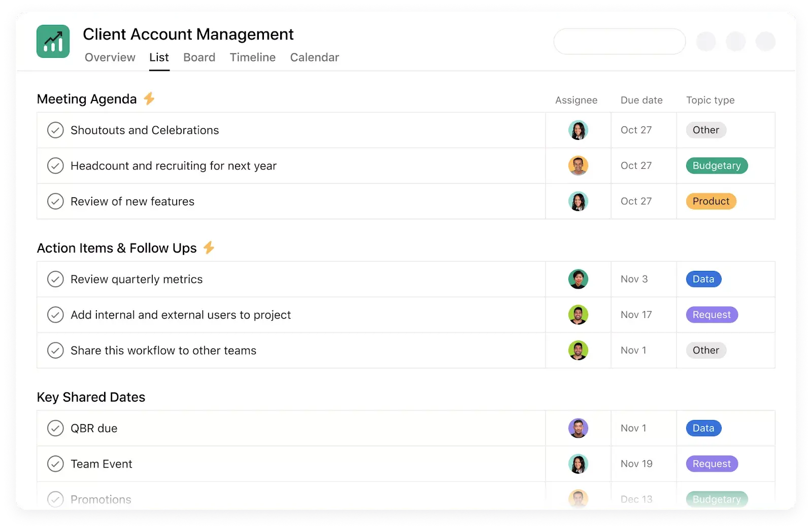
Task: Click lightning bolt beside Meeting Agenda
Action: click(x=149, y=98)
